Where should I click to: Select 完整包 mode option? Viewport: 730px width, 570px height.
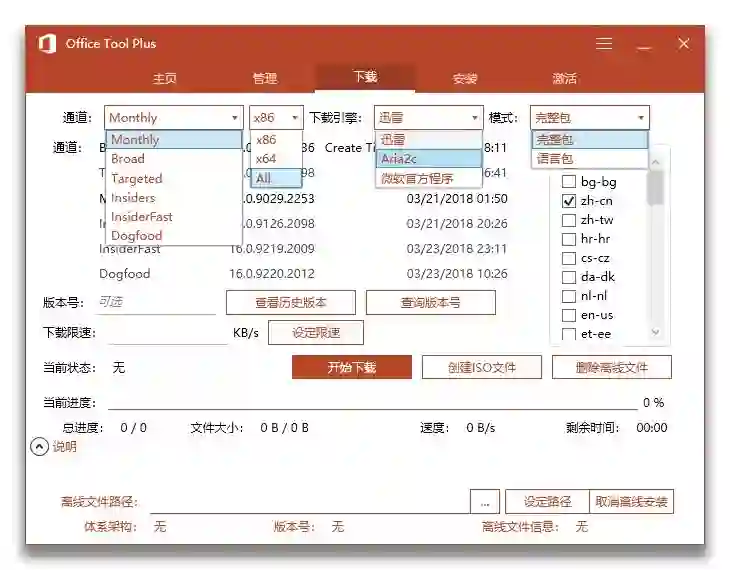pyautogui.click(x=590, y=139)
